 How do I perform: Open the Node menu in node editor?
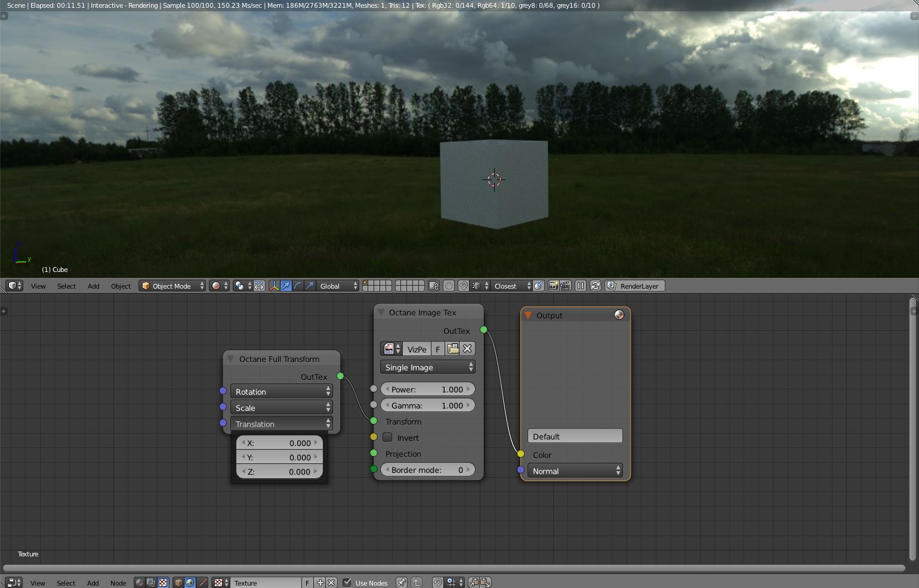click(x=118, y=583)
